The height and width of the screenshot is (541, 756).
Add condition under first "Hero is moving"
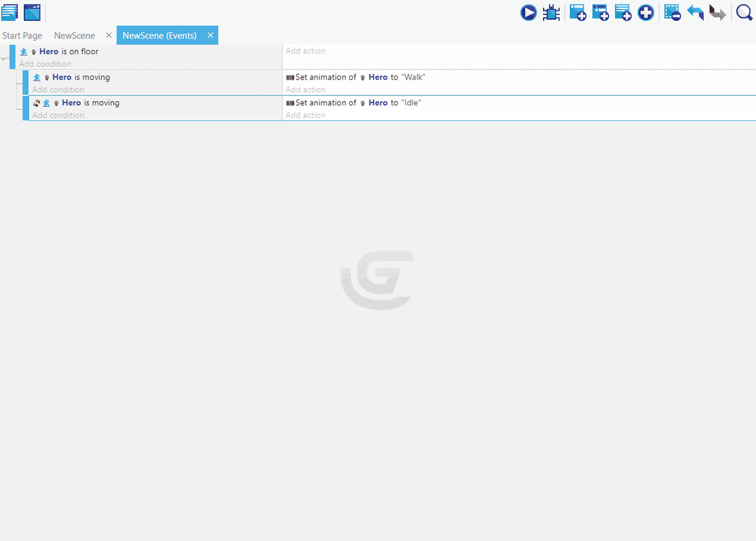click(58, 90)
